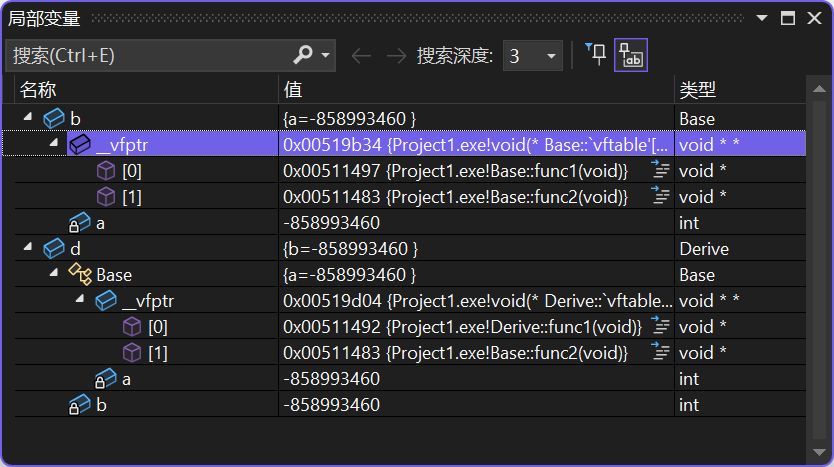The width and height of the screenshot is (834, 467).
Task: Click the blue object icon of variable d
Action: pos(54,248)
